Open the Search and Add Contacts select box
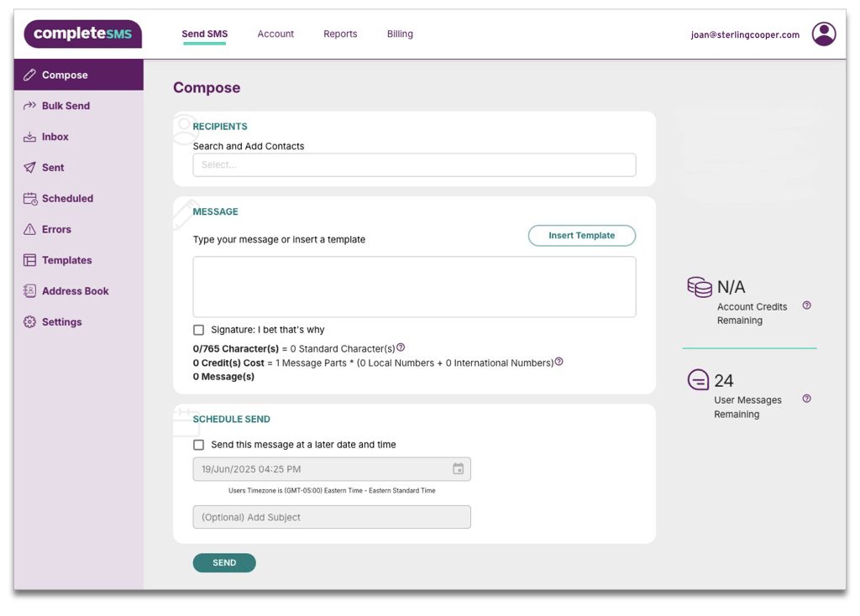 [x=414, y=165]
